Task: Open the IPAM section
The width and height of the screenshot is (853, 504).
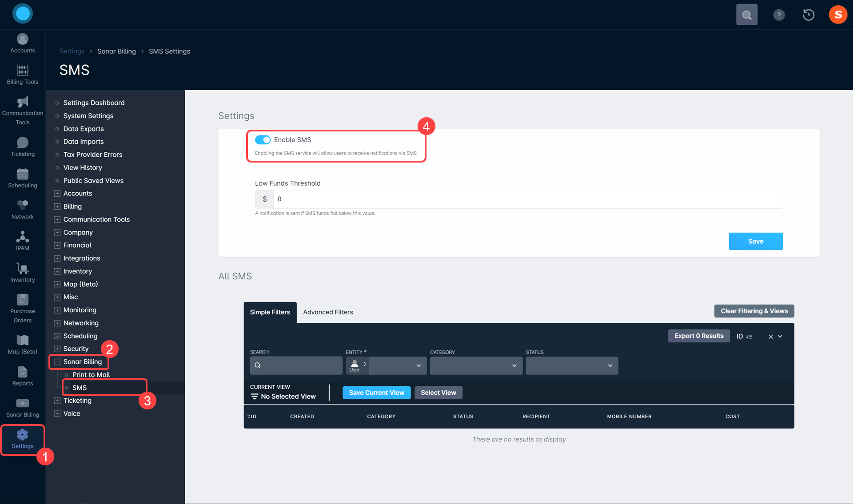Action: (x=22, y=240)
